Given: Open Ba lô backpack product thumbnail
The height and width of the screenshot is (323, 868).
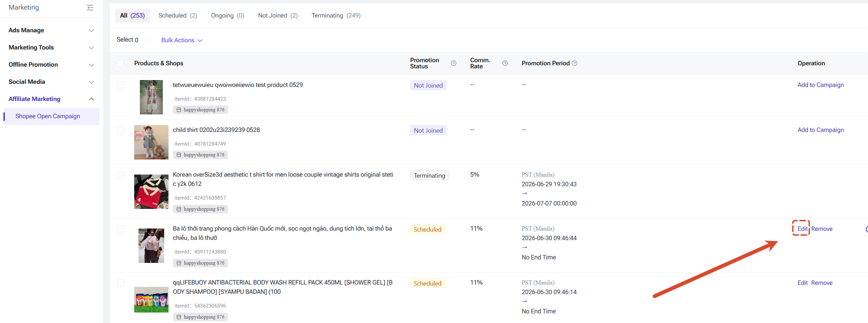Looking at the screenshot, I should coord(151,246).
